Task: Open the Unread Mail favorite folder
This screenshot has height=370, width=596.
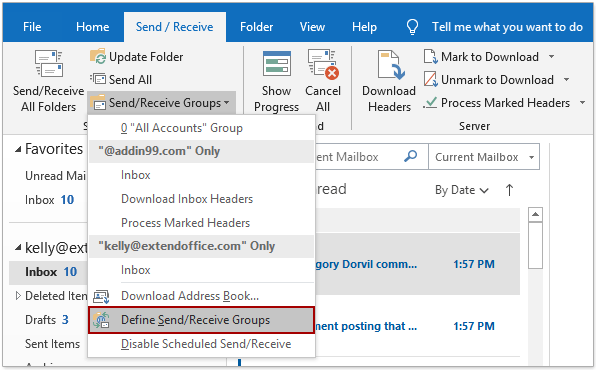Action: point(55,176)
